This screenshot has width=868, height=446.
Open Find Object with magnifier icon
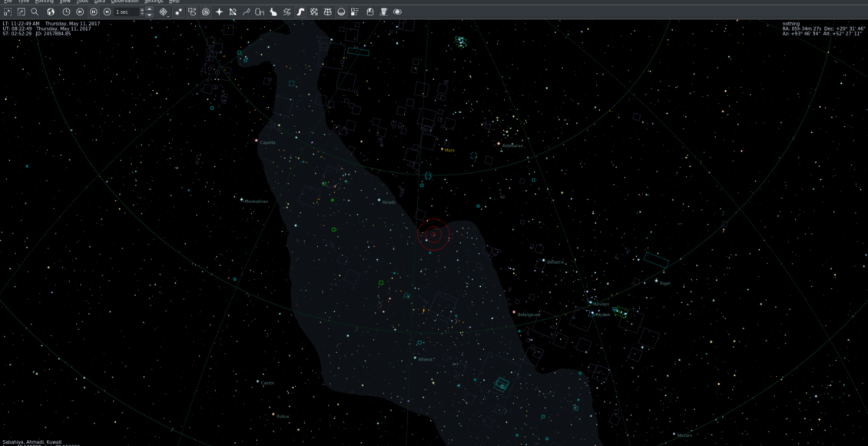click(35, 12)
